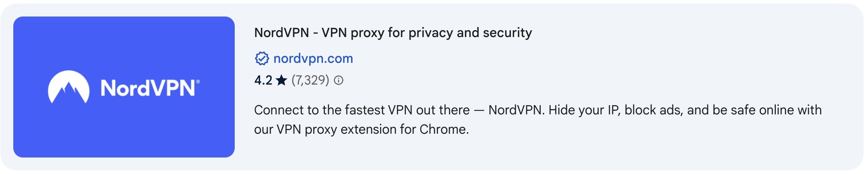Select the blue NordVPN thumbnail tile
The width and height of the screenshot is (868, 174).
[x=124, y=87]
